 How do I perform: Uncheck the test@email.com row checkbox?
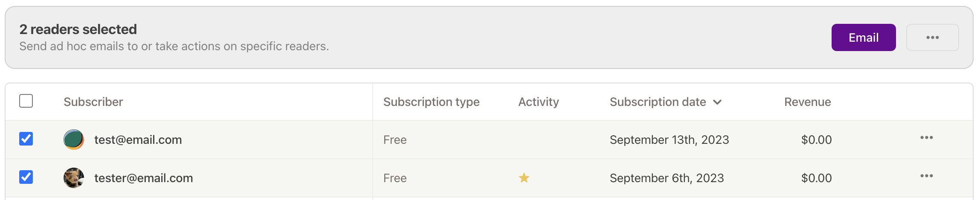point(26,139)
